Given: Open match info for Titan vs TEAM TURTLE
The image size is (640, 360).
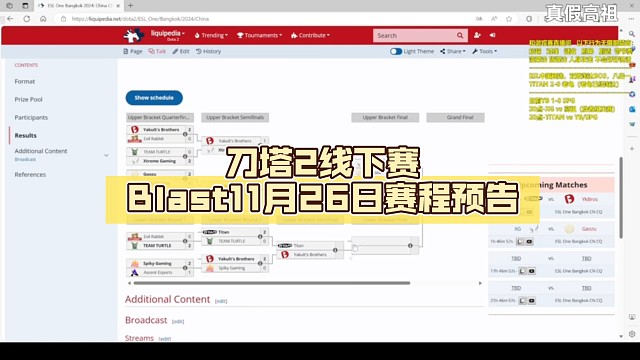Looking at the screenshot, I should (260, 237).
